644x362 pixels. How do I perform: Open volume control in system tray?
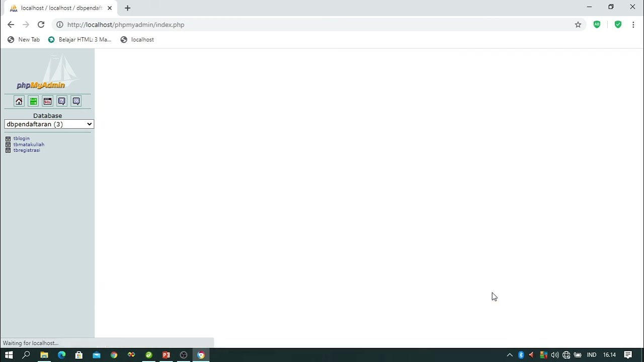(554, 355)
